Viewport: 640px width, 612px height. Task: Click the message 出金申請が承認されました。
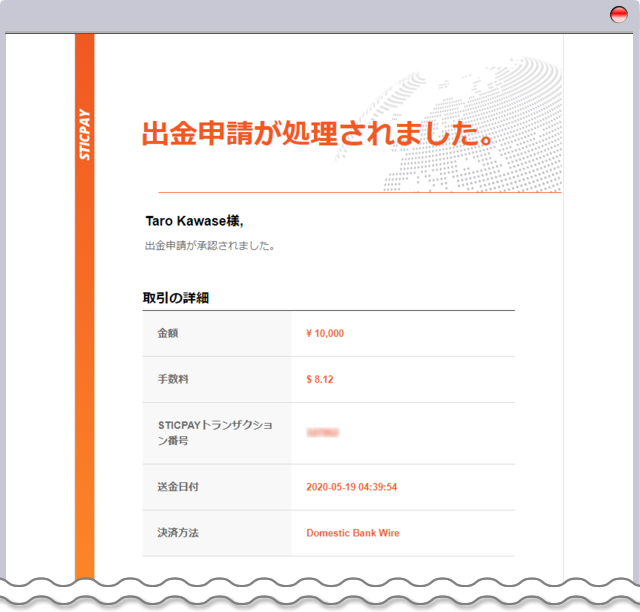point(210,245)
